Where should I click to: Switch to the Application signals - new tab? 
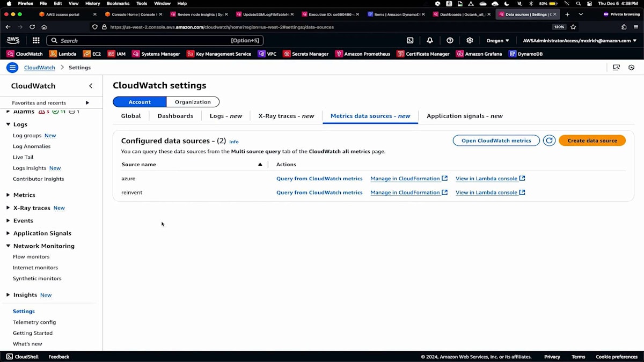pos(465,116)
